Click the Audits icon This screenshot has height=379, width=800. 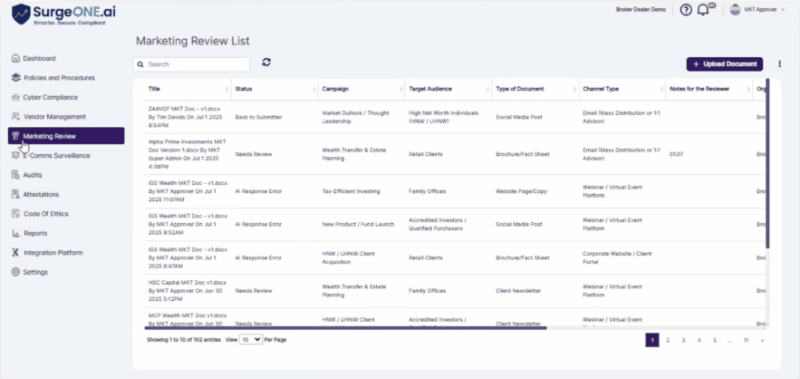tap(16, 175)
